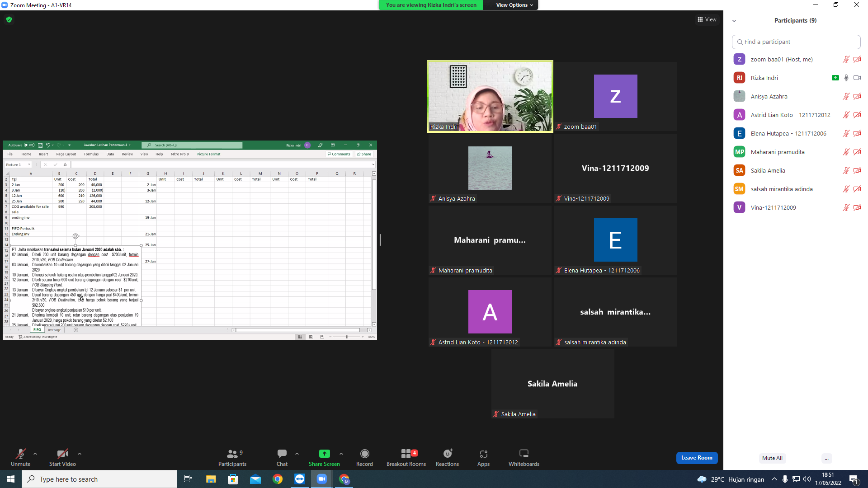Click Vina-1211712009's muted microphone icon in list

(846, 207)
